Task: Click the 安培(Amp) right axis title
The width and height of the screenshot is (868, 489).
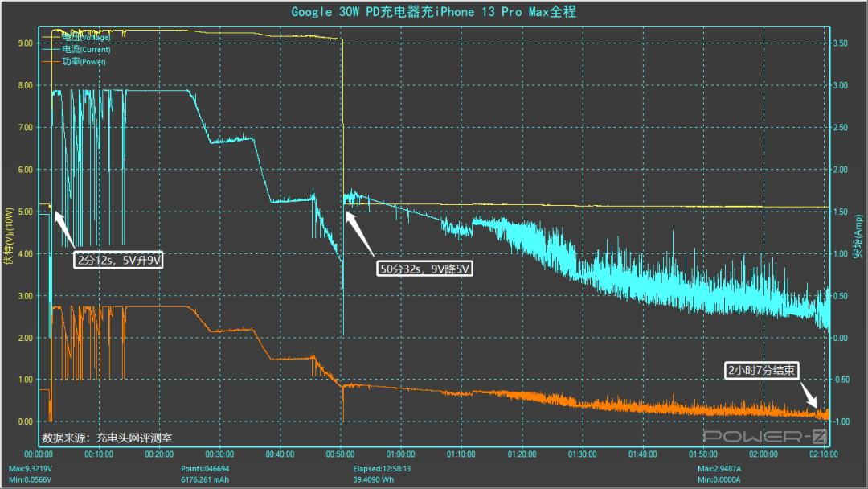Action: (x=858, y=236)
